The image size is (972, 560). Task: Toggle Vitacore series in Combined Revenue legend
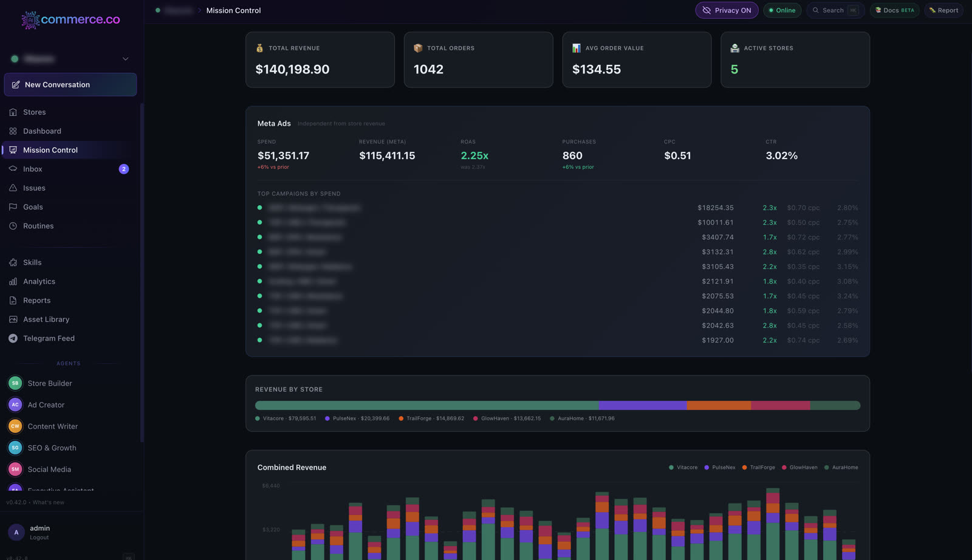683,468
